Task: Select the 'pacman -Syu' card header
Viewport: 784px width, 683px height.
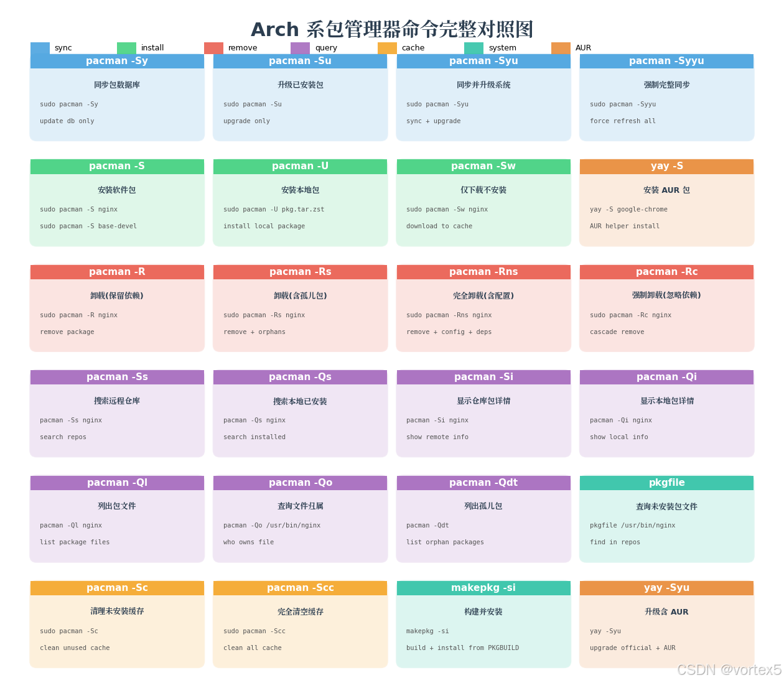Action: click(483, 61)
